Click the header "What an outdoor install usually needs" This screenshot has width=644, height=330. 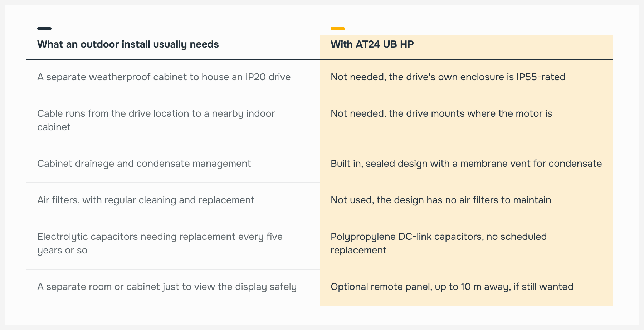point(128,44)
